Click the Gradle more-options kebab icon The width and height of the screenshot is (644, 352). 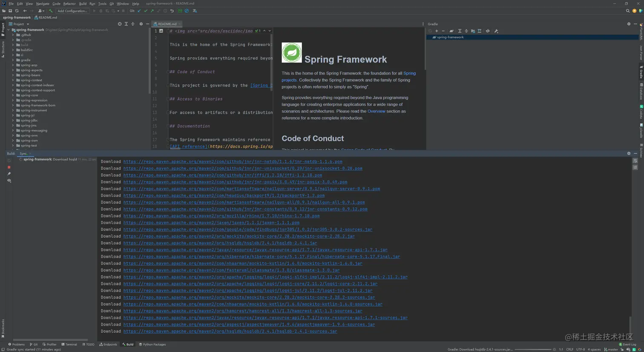[423, 24]
